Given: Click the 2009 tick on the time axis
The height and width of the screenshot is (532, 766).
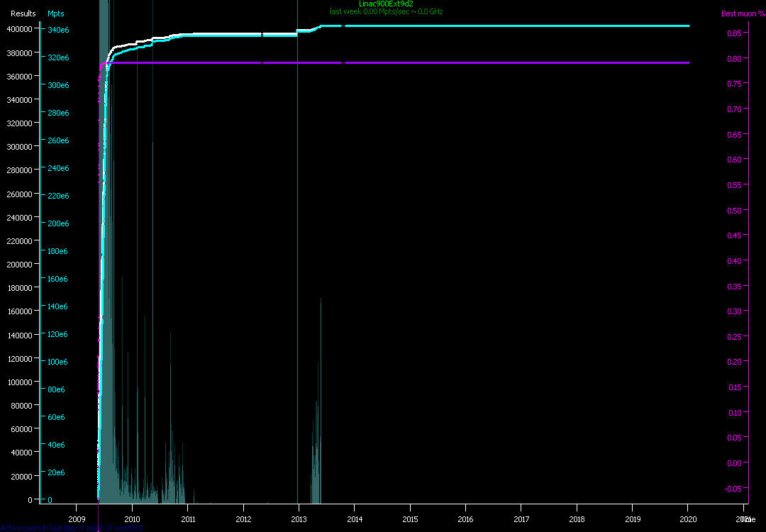Looking at the screenshot, I should click(x=76, y=509).
